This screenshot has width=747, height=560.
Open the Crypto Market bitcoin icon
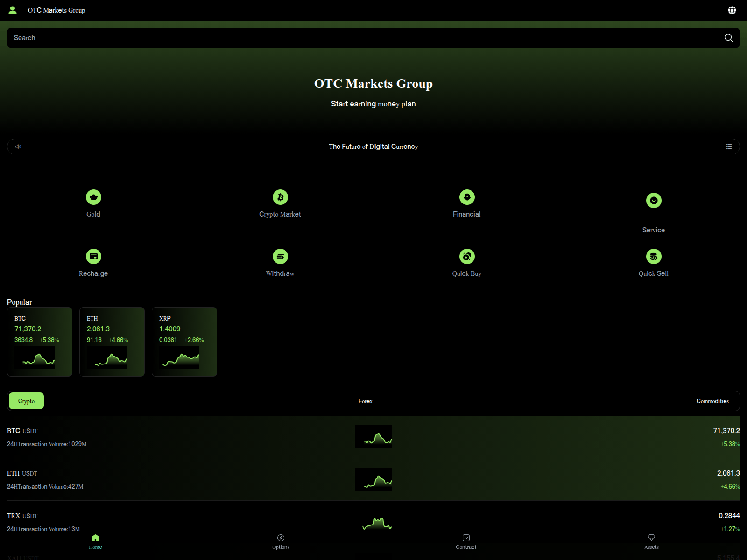click(280, 197)
